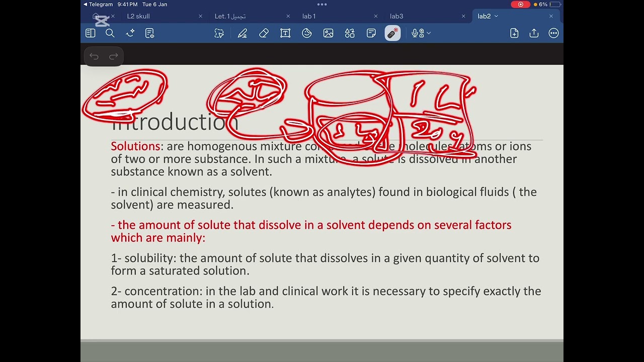
Task: Add a new page
Action: pos(514,33)
